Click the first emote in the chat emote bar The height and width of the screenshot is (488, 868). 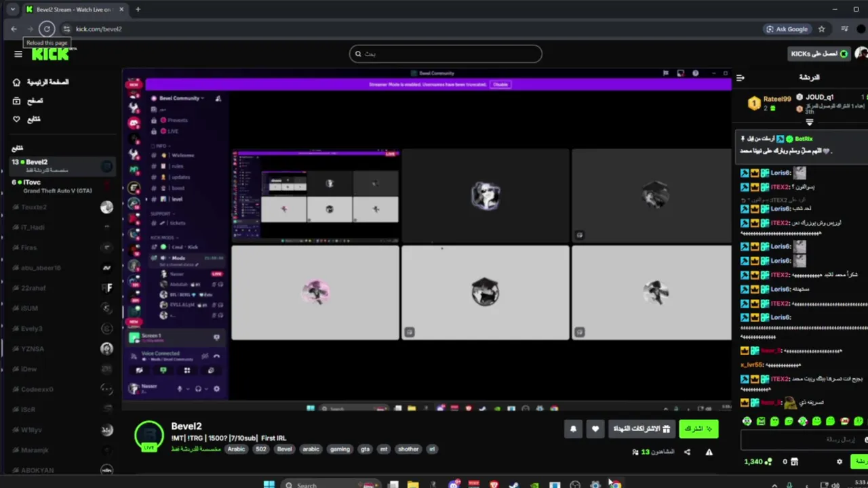tap(747, 421)
